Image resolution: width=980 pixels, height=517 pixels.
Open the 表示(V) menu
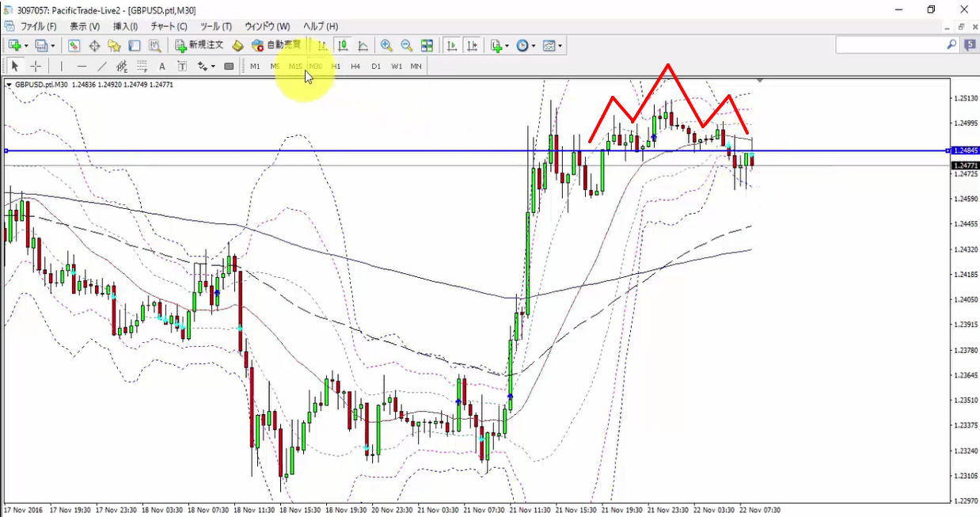click(x=85, y=27)
